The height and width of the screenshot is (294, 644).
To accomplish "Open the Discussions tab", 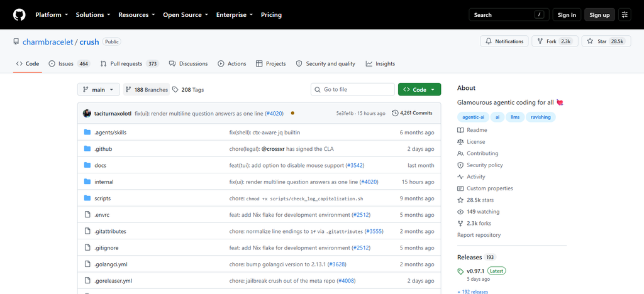I will [x=188, y=63].
